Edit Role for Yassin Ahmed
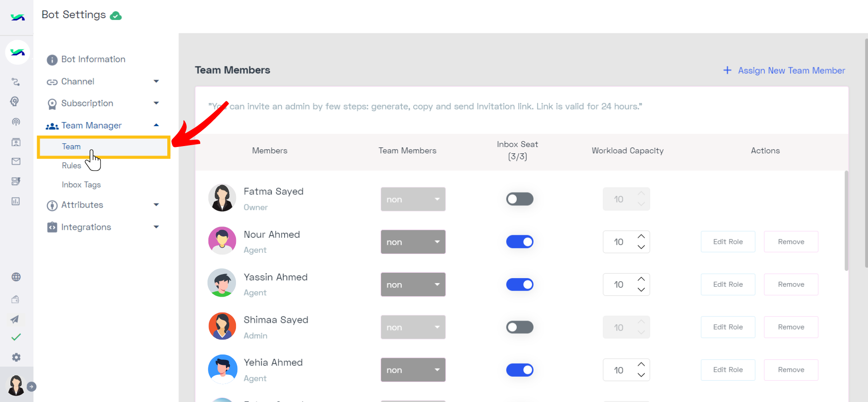The width and height of the screenshot is (868, 402). (x=728, y=284)
